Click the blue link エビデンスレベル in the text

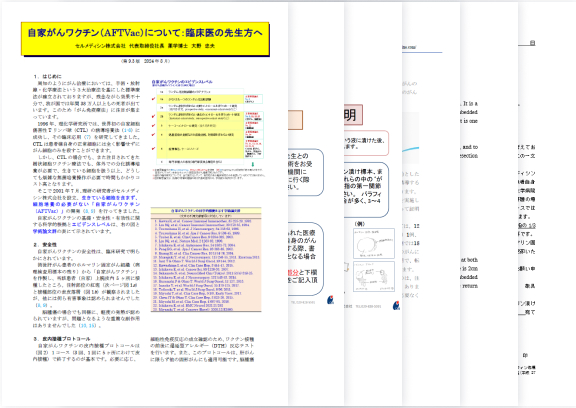91,224
